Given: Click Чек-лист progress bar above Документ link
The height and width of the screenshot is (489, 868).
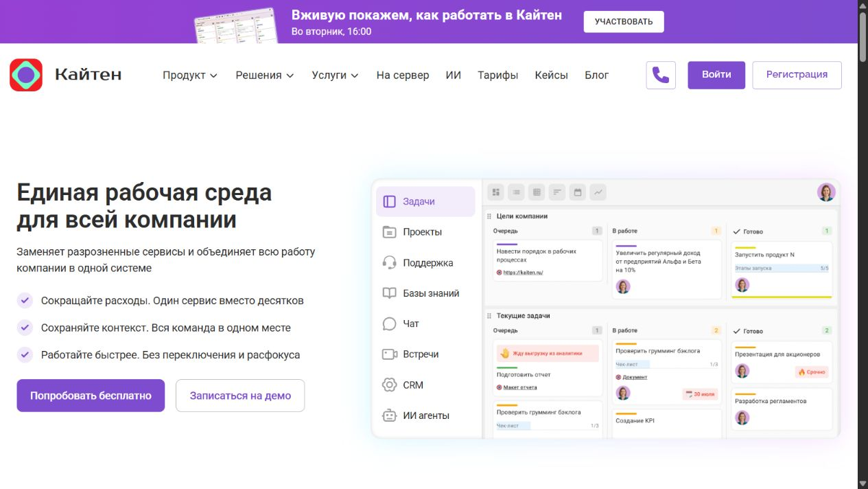Looking at the screenshot, I should 666,365.
